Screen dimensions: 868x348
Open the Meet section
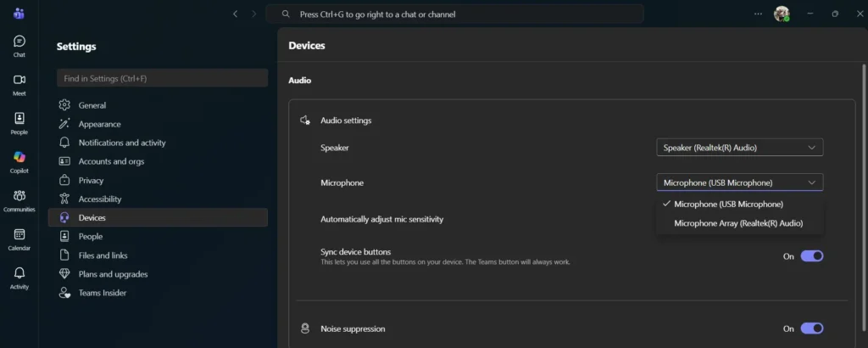(x=19, y=86)
